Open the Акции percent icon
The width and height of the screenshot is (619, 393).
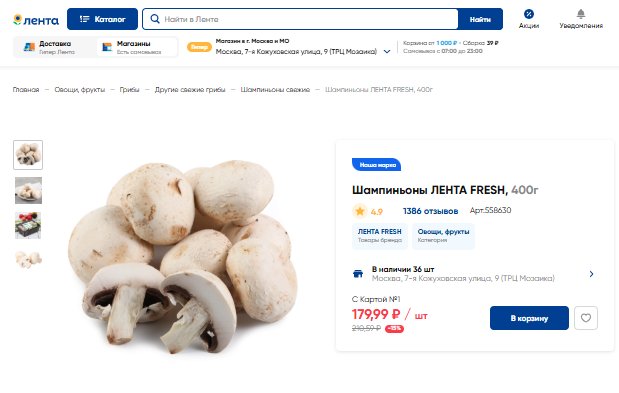[x=529, y=14]
